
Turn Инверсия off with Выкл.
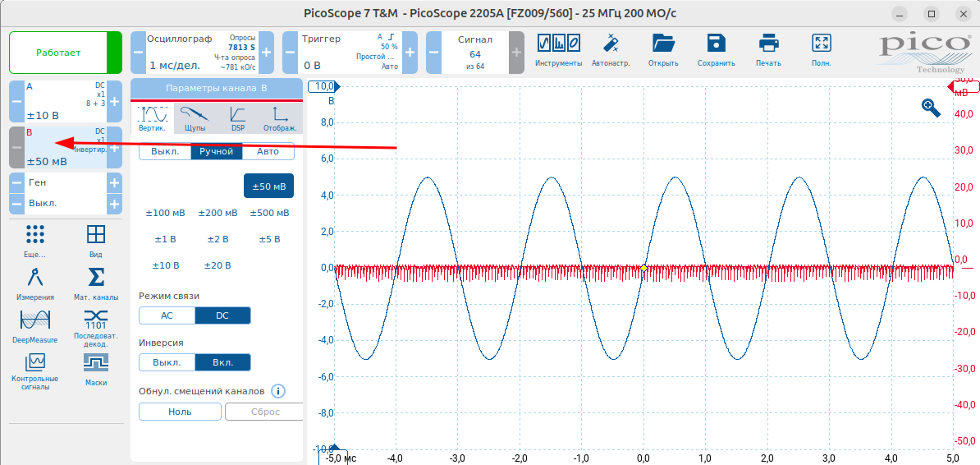coord(167,362)
